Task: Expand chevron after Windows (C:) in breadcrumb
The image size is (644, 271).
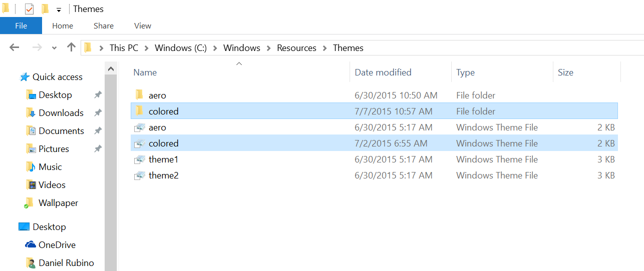Action: (x=215, y=48)
